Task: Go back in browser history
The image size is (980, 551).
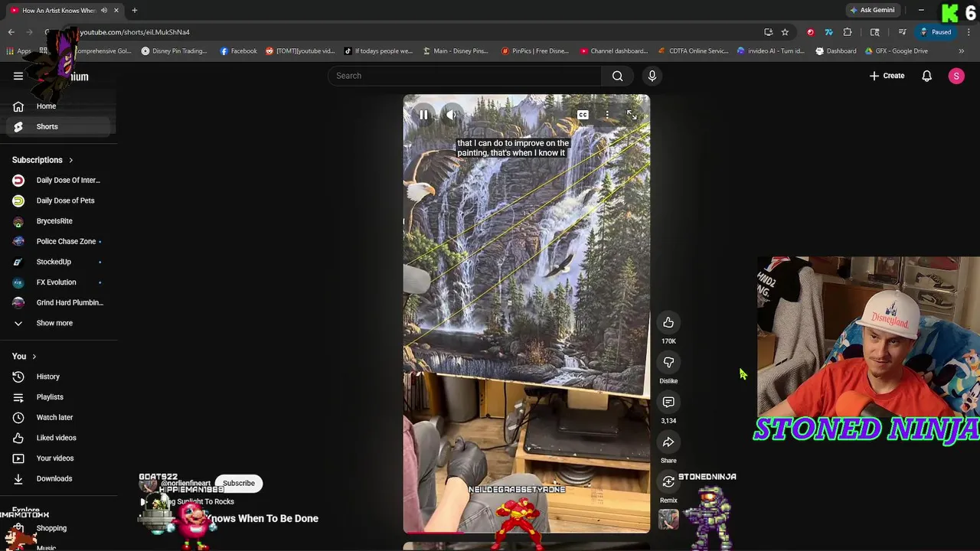Action: click(x=11, y=32)
